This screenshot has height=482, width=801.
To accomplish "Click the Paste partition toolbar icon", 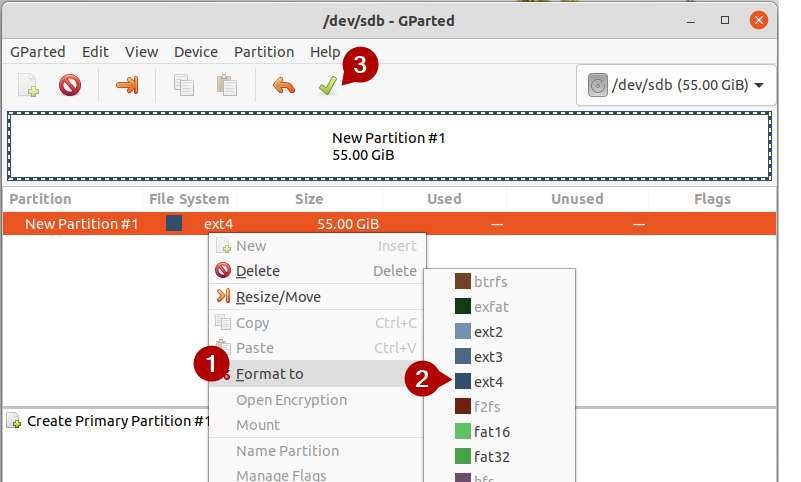I will [226, 85].
